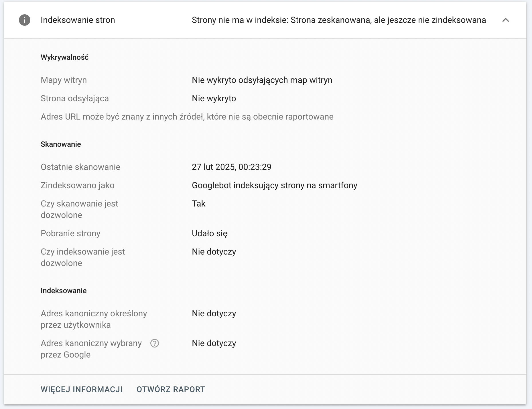Click the status text Strony nie ma w indeksie
The height and width of the screenshot is (409, 532).
pyautogui.click(x=339, y=20)
